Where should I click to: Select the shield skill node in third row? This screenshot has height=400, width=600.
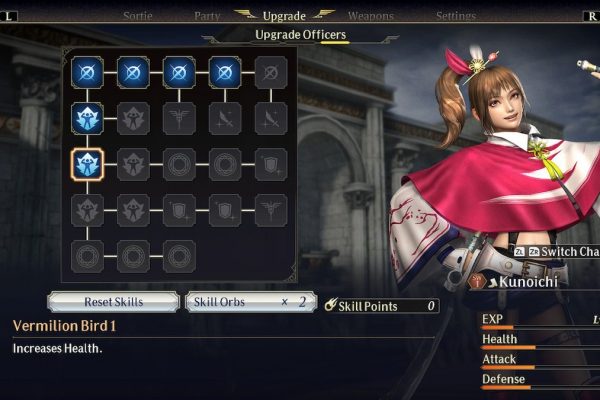271,165
